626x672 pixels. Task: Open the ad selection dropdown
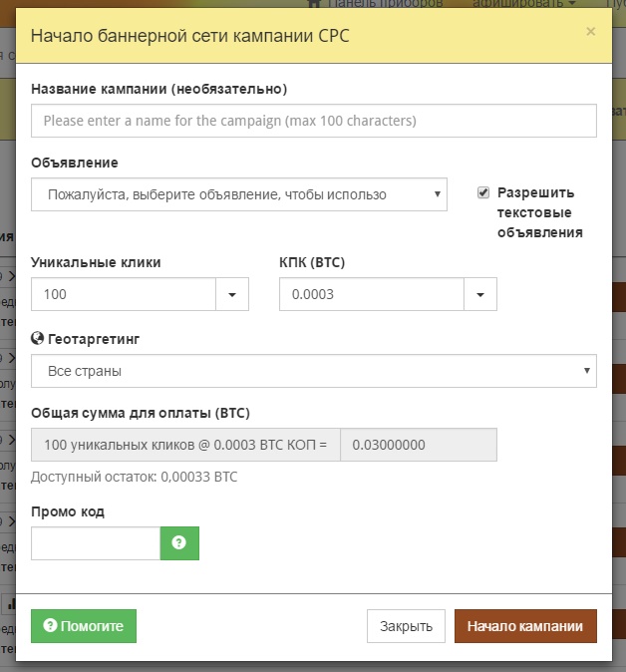pos(238,194)
